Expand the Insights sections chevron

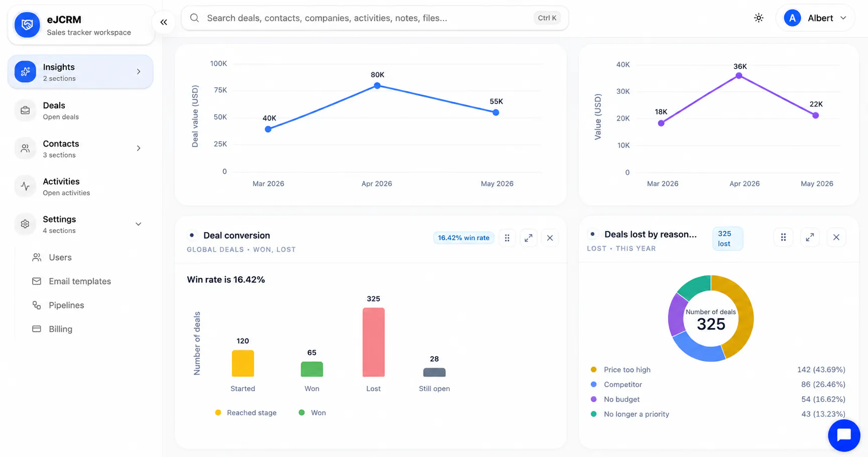tap(139, 72)
